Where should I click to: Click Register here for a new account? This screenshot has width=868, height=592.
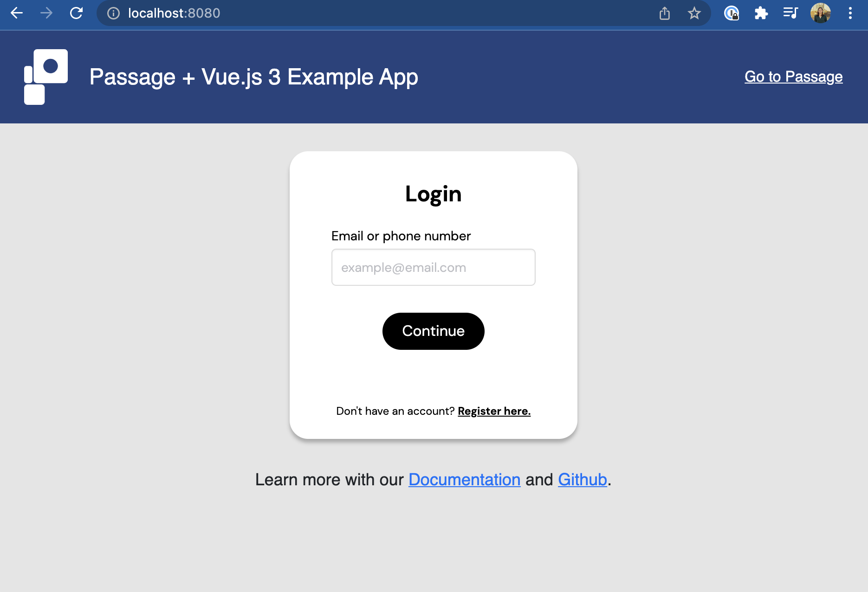tap(494, 411)
